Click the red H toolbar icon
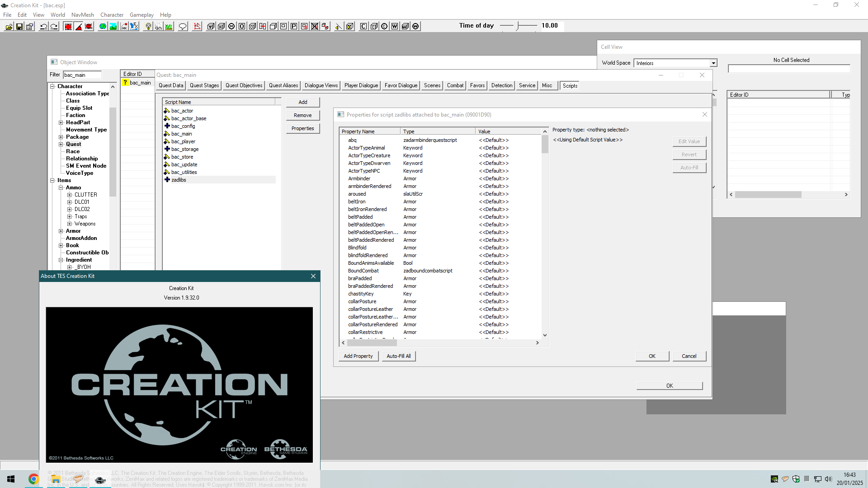This screenshot has width=868, height=488. (263, 27)
